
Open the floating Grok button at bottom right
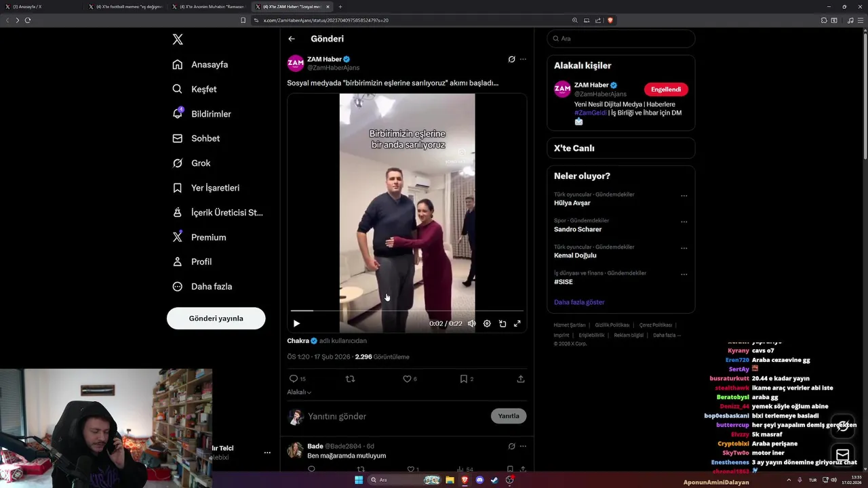(843, 426)
